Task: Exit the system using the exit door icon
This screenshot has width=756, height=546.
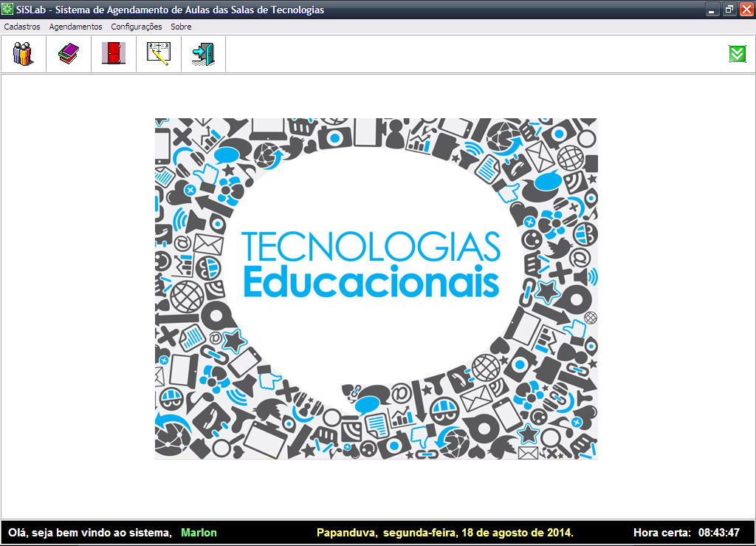Action: [203, 53]
